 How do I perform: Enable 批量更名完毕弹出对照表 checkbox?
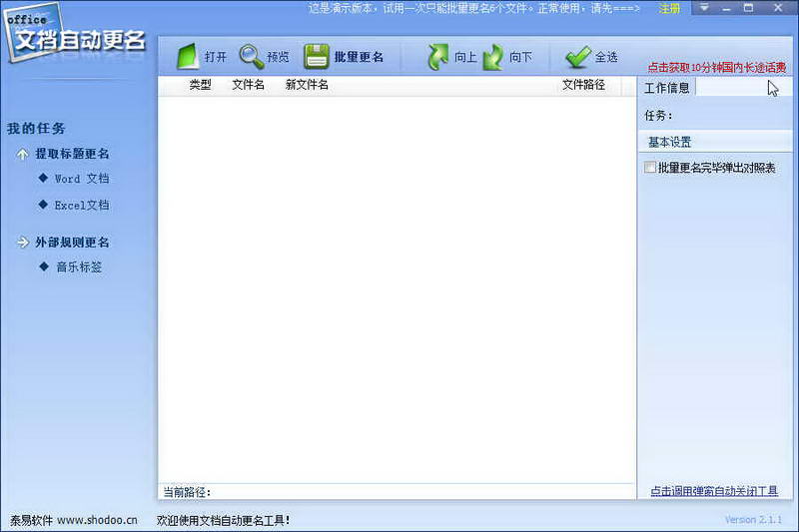(650, 167)
